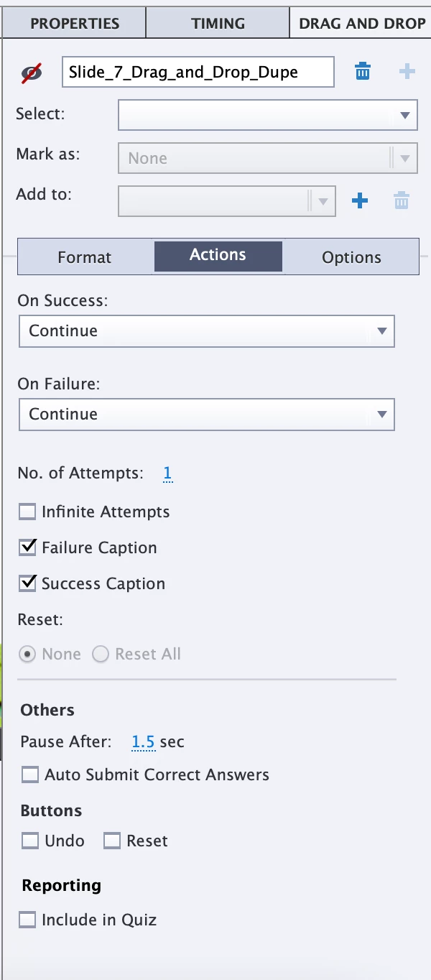The width and height of the screenshot is (431, 980).
Task: Open the Mark as dropdown
Action: click(x=267, y=158)
